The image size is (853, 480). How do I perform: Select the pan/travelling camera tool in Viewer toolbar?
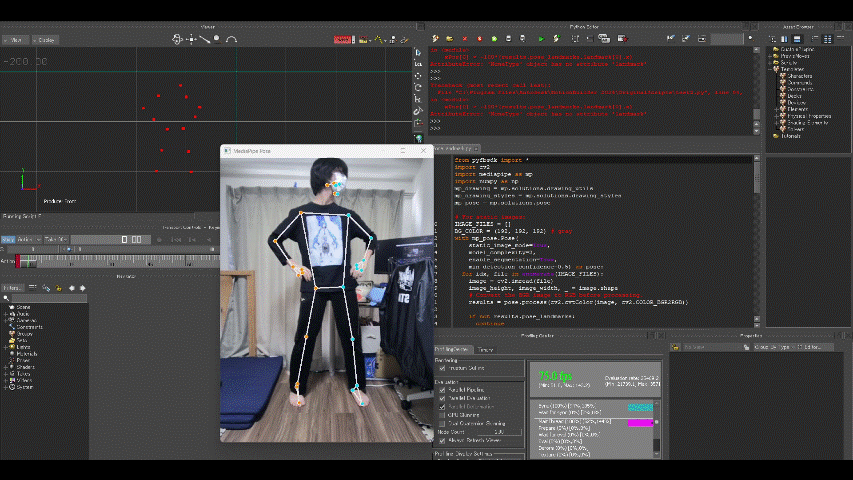click(x=191, y=39)
